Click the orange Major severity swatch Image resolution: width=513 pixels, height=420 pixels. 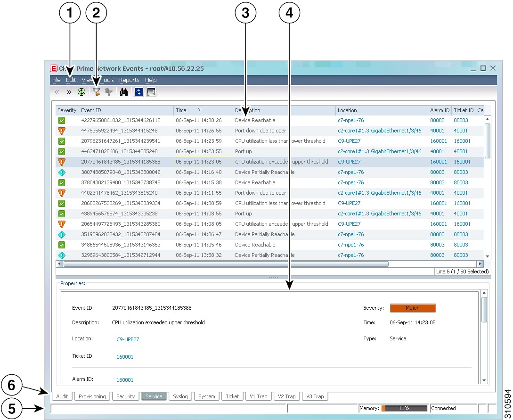[x=413, y=308]
